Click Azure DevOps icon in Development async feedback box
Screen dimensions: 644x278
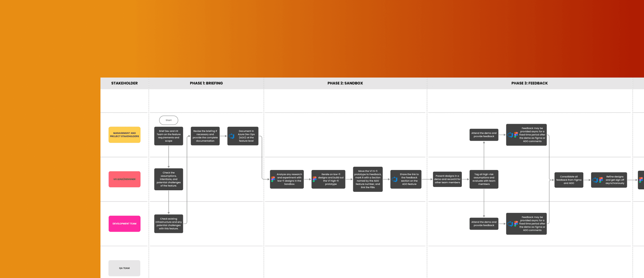(510, 224)
